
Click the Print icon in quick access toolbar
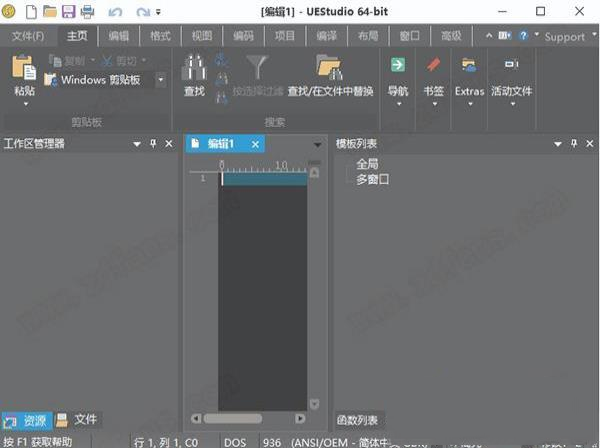[87, 12]
